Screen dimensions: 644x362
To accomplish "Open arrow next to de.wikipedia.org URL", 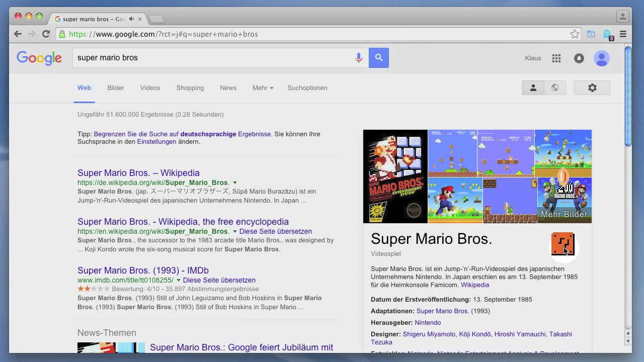I will point(235,183).
